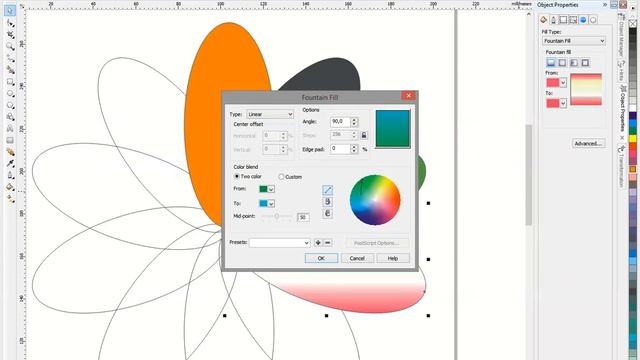Select the Interactive Fill tool

[10, 199]
